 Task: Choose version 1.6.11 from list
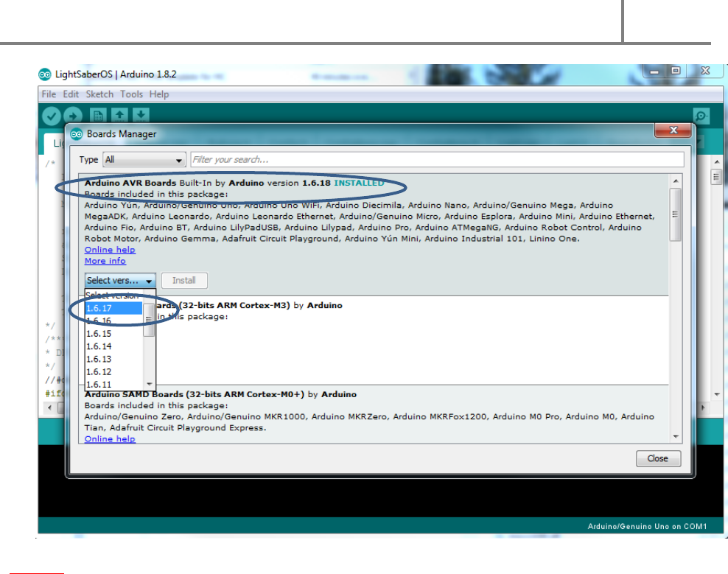point(113,385)
